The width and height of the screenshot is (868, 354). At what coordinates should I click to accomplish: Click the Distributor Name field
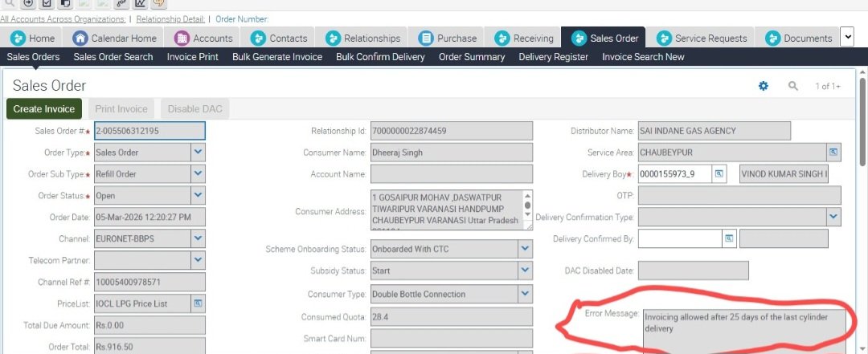point(714,131)
